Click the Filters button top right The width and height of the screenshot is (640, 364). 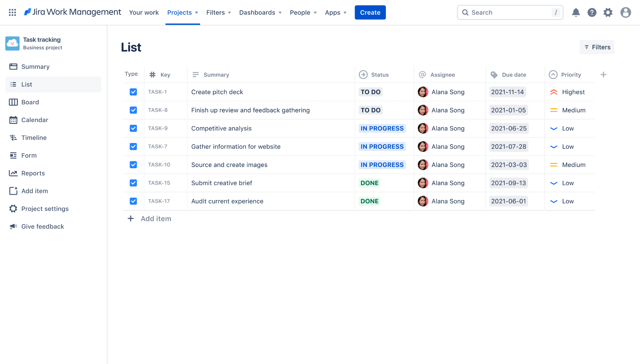click(597, 47)
